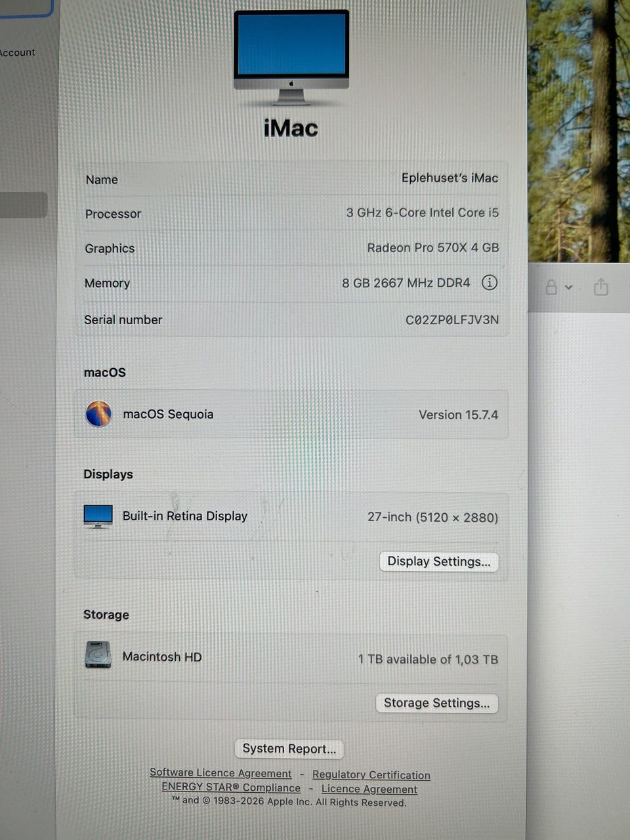Click the Built-in Retina Display label
Image resolution: width=630 pixels, height=840 pixels.
[x=185, y=516]
